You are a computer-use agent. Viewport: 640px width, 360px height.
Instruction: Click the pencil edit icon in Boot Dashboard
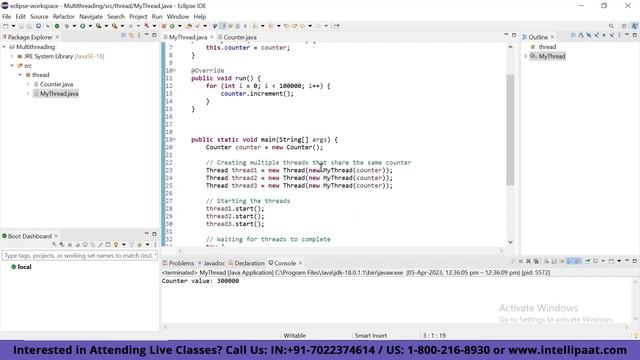[100, 245]
